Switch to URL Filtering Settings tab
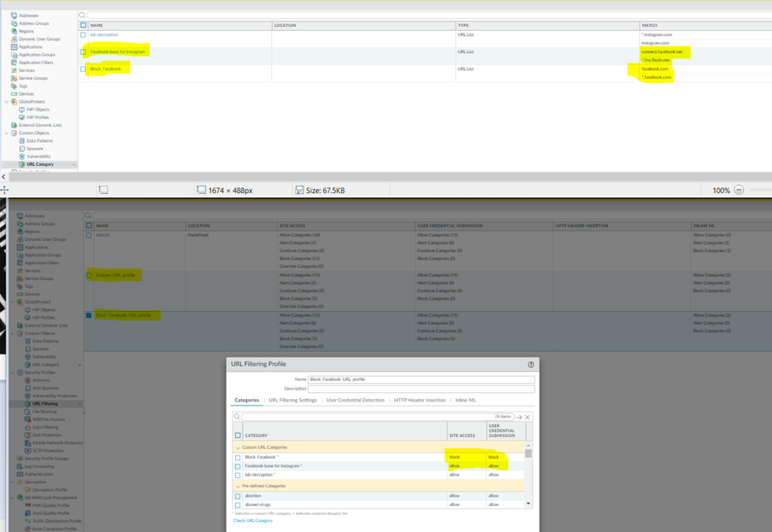 [x=292, y=400]
